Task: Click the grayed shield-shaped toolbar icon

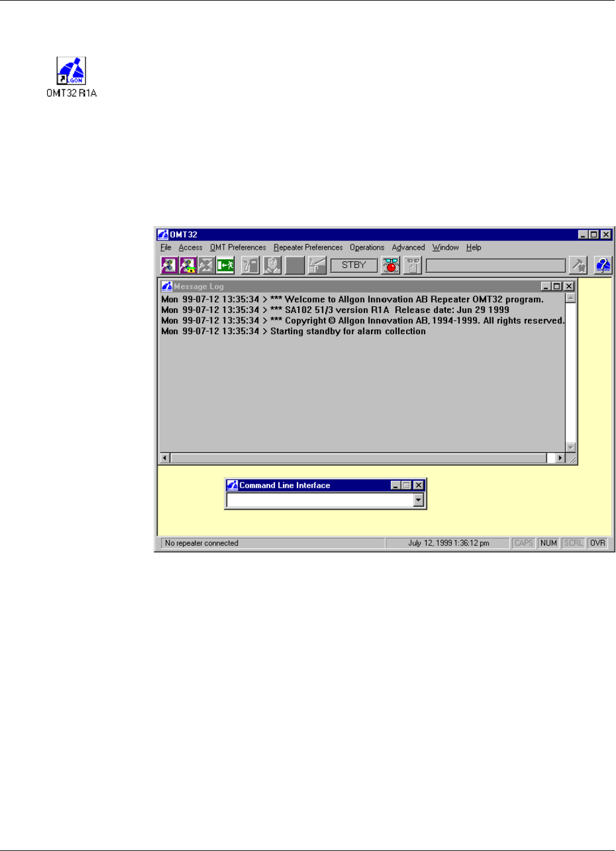Action: point(272,265)
